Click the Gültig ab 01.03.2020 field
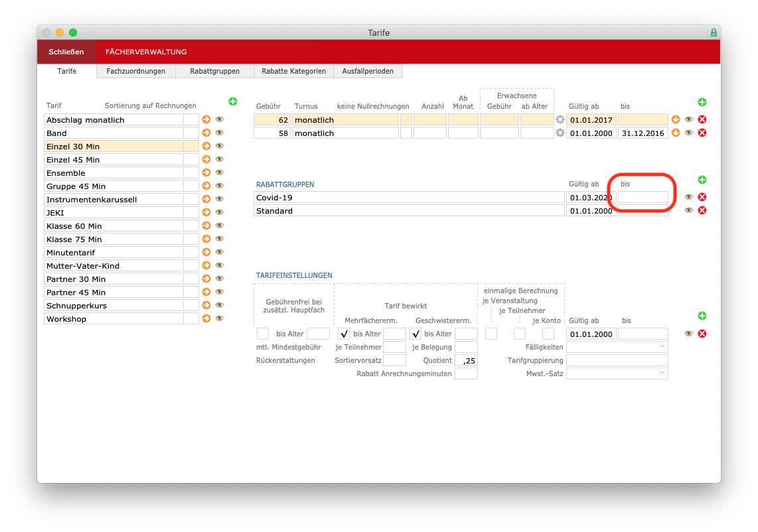This screenshot has width=758, height=532. [591, 197]
